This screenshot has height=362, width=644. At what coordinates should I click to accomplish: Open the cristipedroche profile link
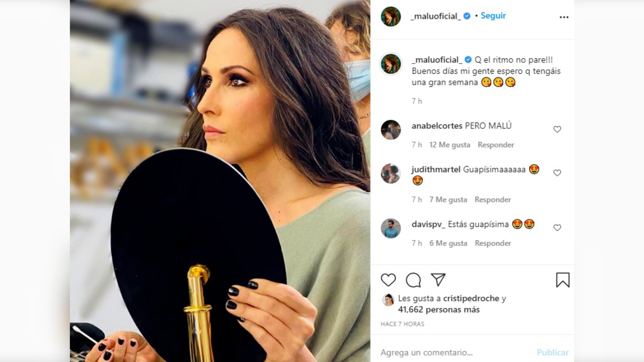[471, 298]
